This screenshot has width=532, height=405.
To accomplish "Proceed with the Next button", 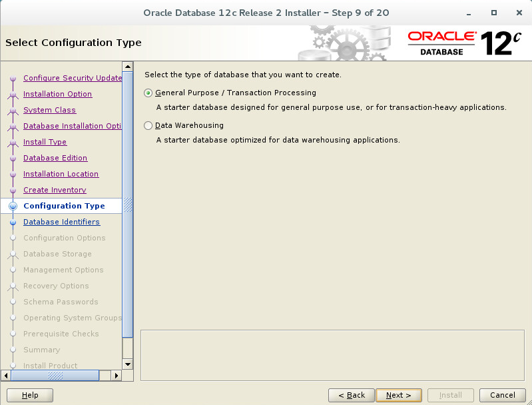I will tap(399, 395).
